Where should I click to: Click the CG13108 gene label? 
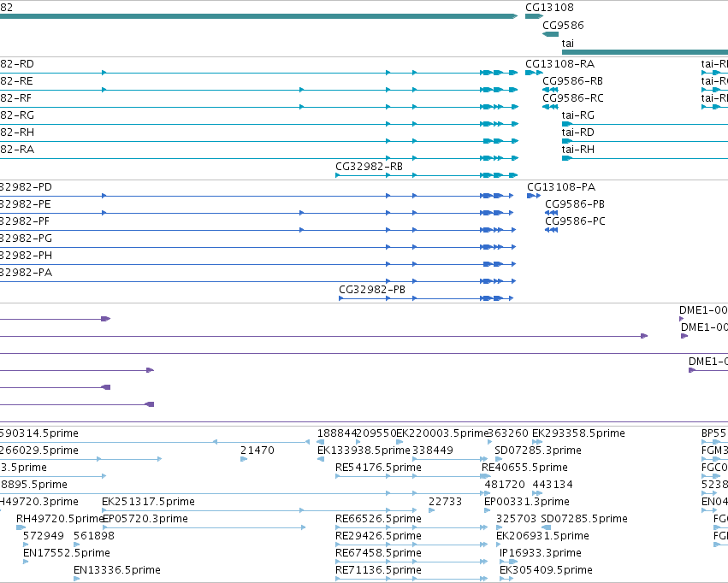click(549, 8)
